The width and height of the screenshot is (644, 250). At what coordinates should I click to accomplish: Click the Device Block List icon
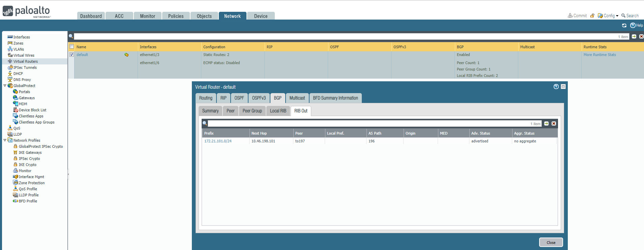click(x=16, y=110)
